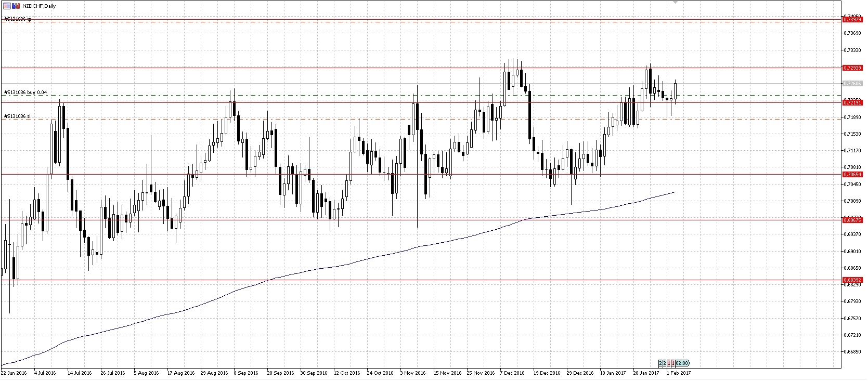
Task: Click the 22 Jun 2016 date label
Action: [x=14, y=373]
